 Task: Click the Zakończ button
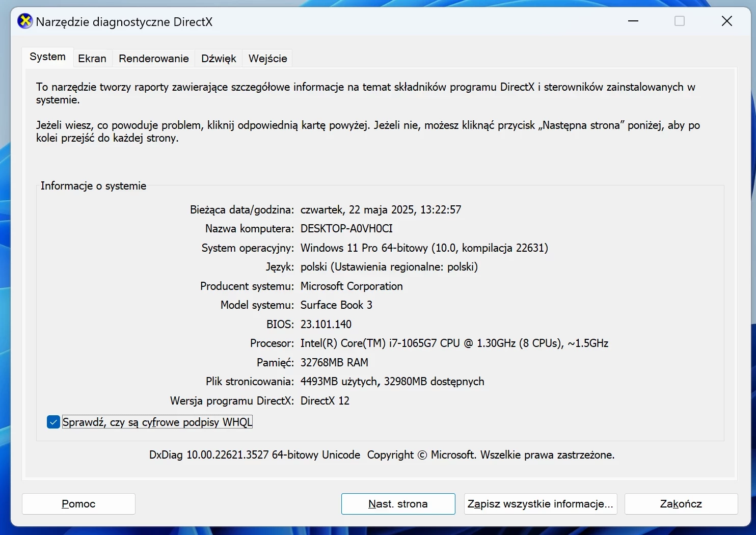[681, 504]
